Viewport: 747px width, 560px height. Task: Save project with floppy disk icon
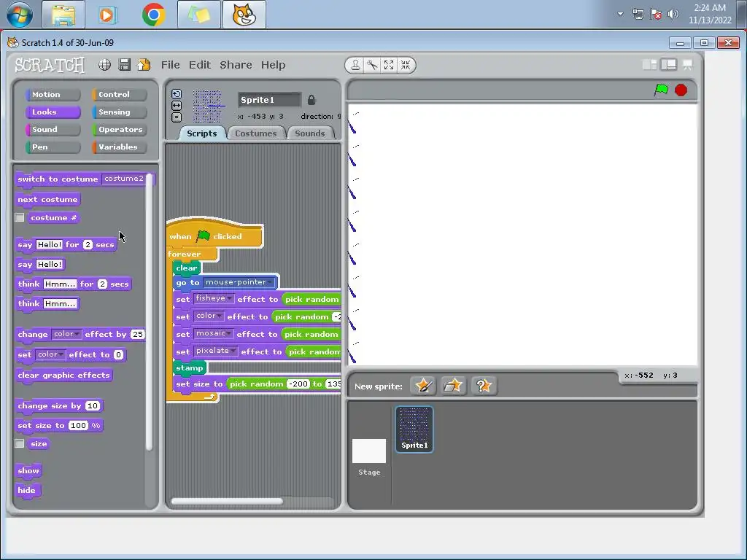[124, 65]
